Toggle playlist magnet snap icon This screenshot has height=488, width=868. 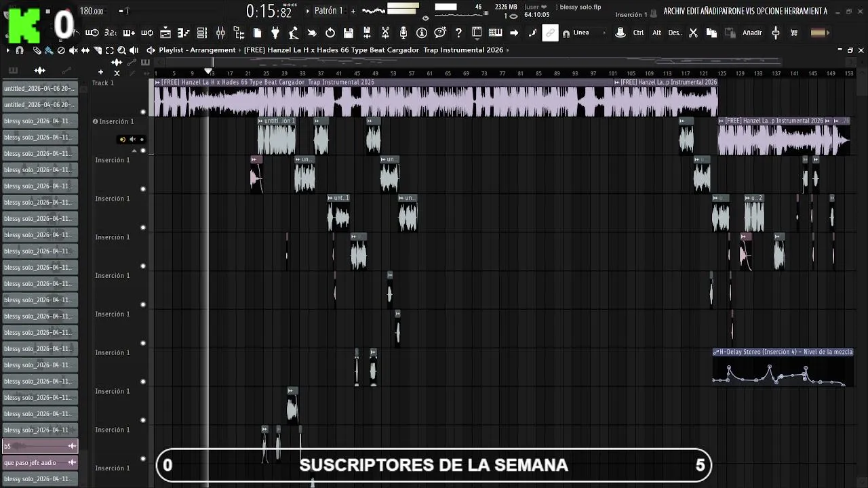pyautogui.click(x=20, y=50)
